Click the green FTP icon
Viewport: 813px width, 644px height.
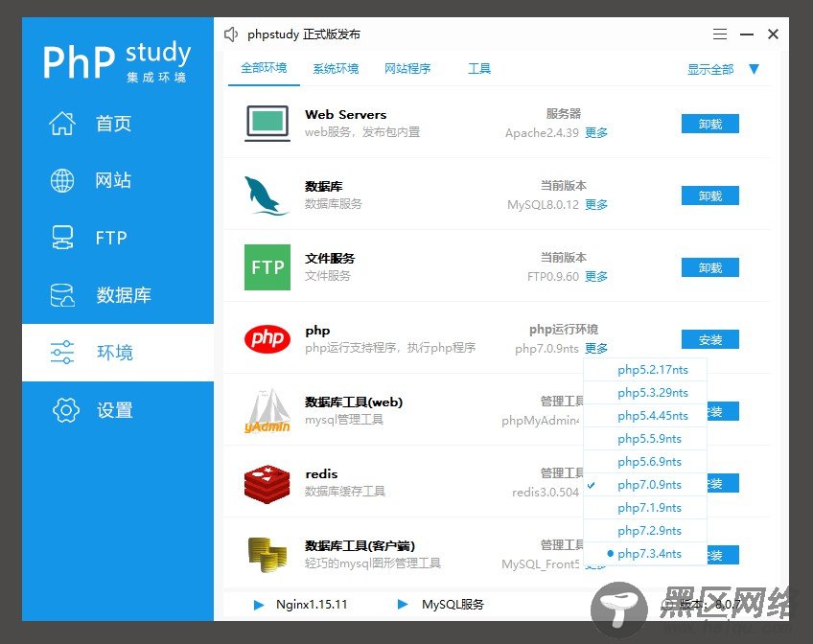tap(267, 266)
